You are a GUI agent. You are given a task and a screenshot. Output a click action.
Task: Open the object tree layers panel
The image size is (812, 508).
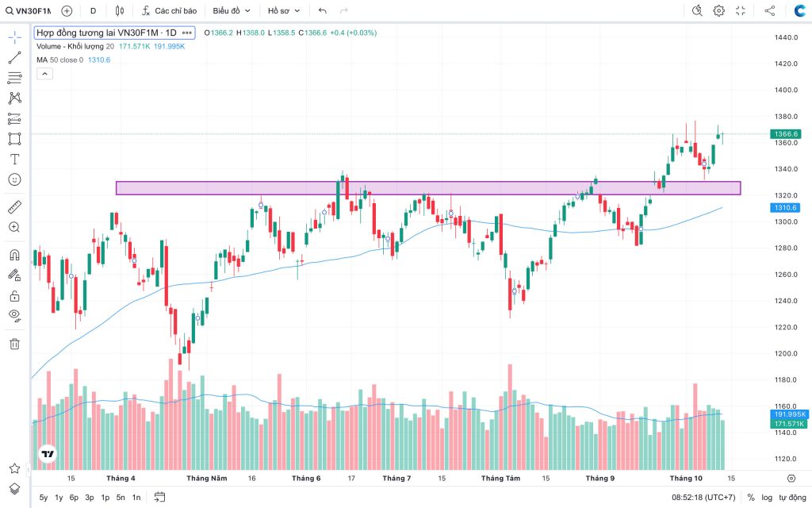pos(14,488)
